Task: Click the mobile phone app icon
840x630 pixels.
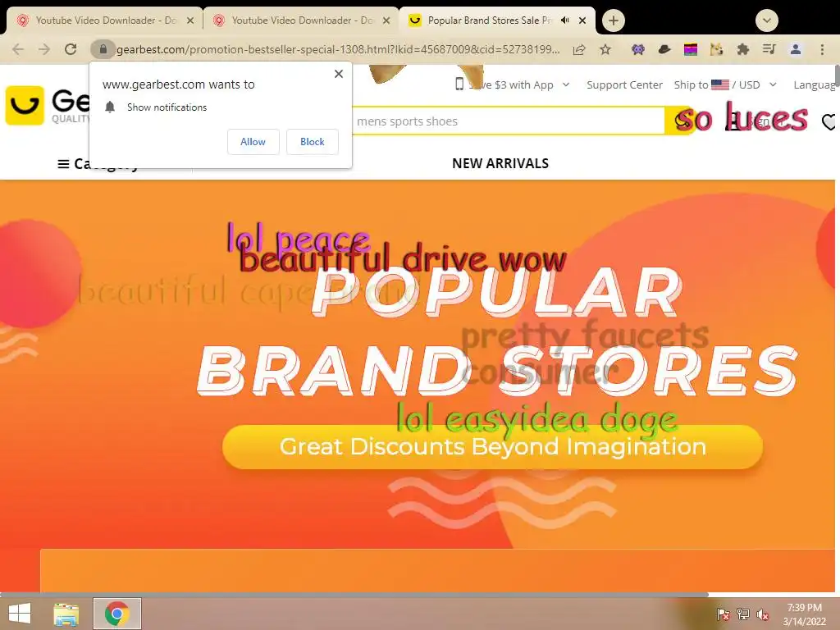Action: (x=459, y=84)
